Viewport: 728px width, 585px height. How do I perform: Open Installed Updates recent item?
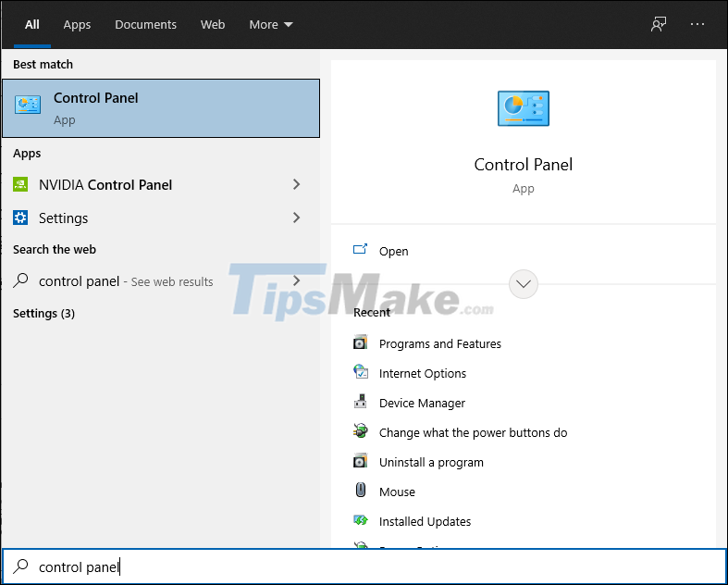tap(425, 521)
